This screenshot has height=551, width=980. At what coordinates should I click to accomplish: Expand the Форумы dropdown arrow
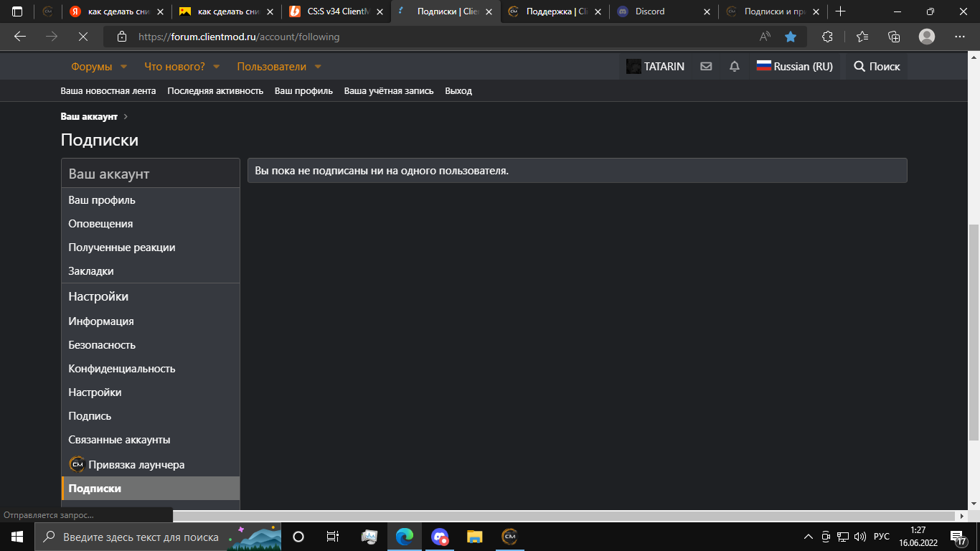[123, 67]
